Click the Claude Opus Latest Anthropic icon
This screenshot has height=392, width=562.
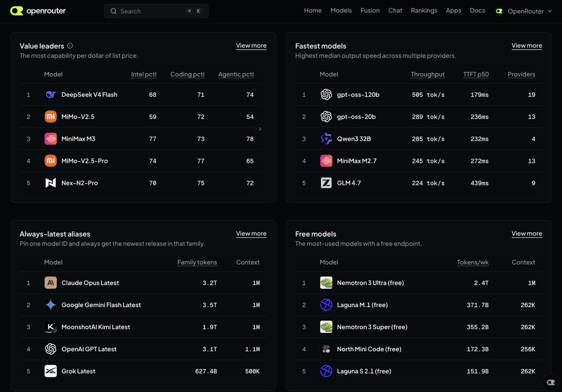[51, 283]
